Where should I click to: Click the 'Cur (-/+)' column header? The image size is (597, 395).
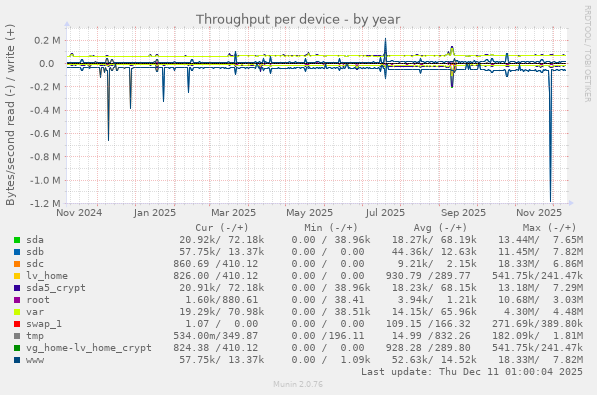coord(222,228)
